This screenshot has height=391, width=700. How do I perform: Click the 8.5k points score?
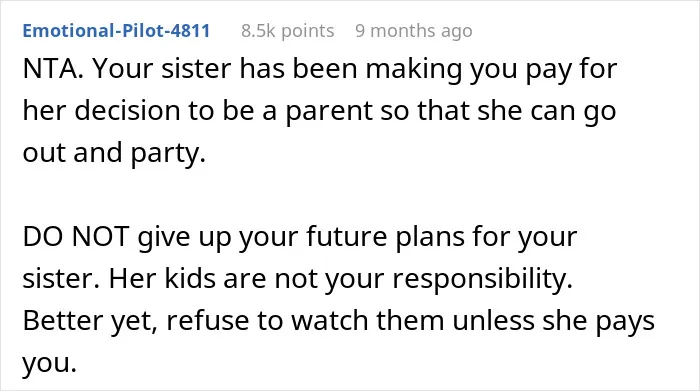coord(288,31)
